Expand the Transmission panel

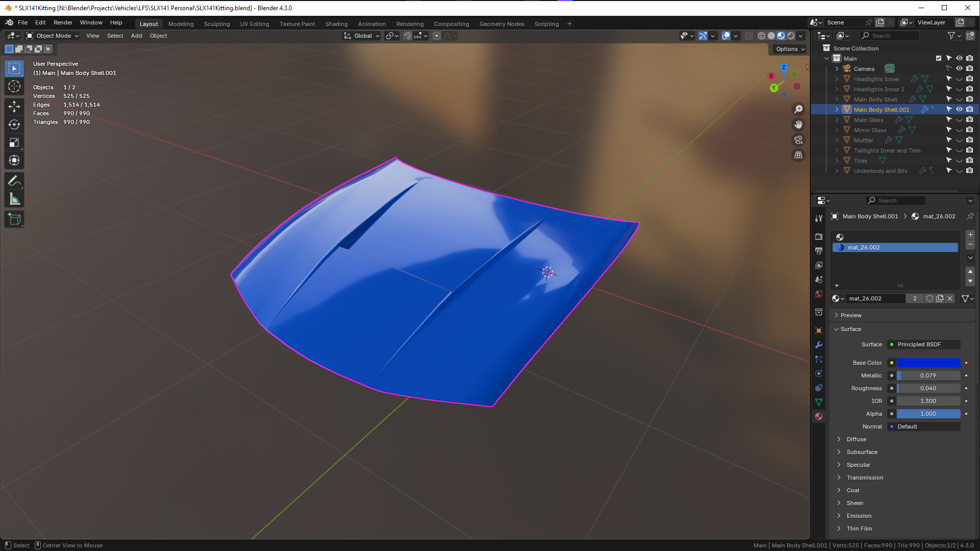pyautogui.click(x=865, y=478)
